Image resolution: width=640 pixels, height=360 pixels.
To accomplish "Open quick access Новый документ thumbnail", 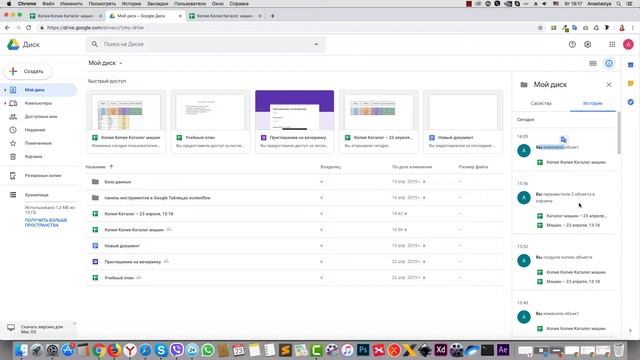I will click(463, 122).
